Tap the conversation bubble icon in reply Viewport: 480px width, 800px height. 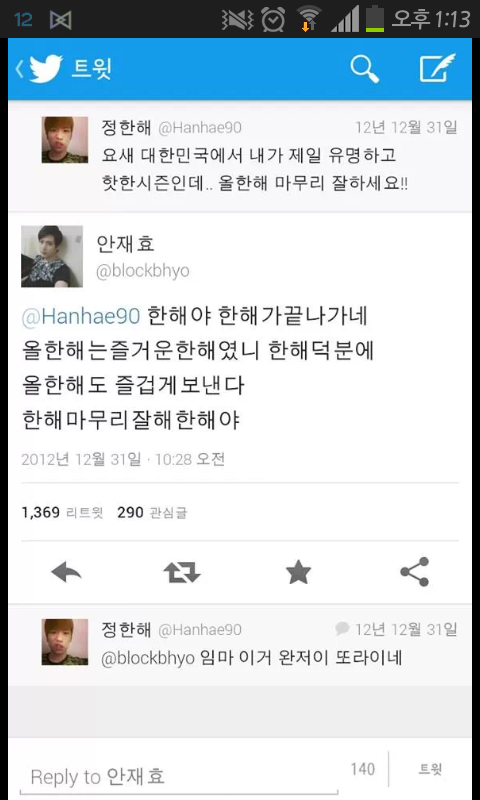[x=342, y=629]
